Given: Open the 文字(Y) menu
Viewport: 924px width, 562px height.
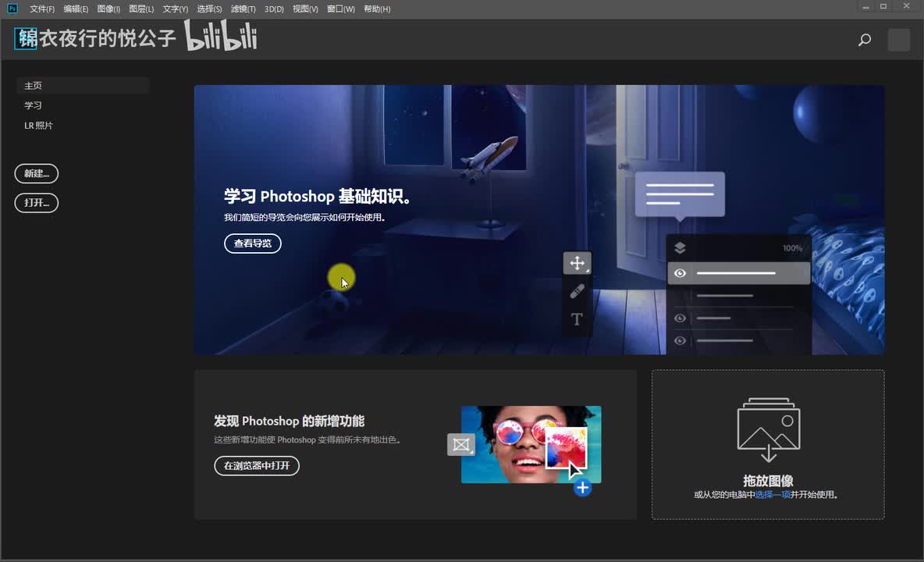Looking at the screenshot, I should pos(175,9).
